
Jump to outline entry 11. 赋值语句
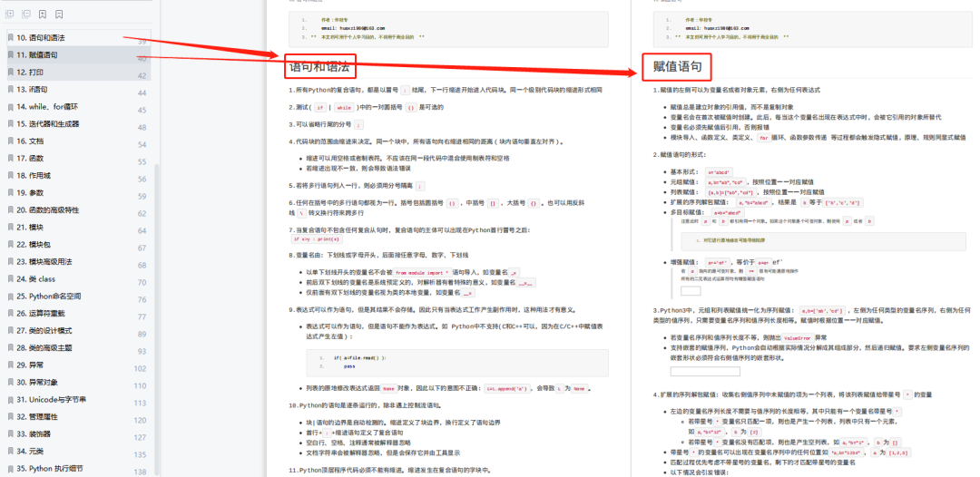79,55
